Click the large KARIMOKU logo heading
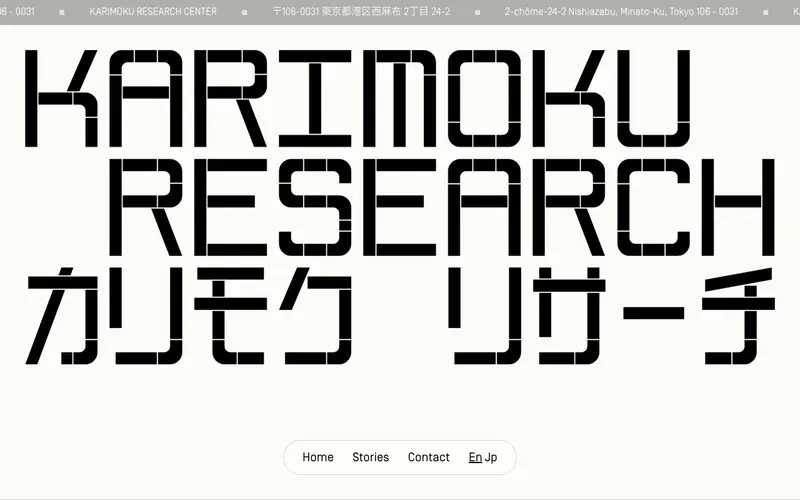Screen dimensions: 800x500 click(x=358, y=98)
